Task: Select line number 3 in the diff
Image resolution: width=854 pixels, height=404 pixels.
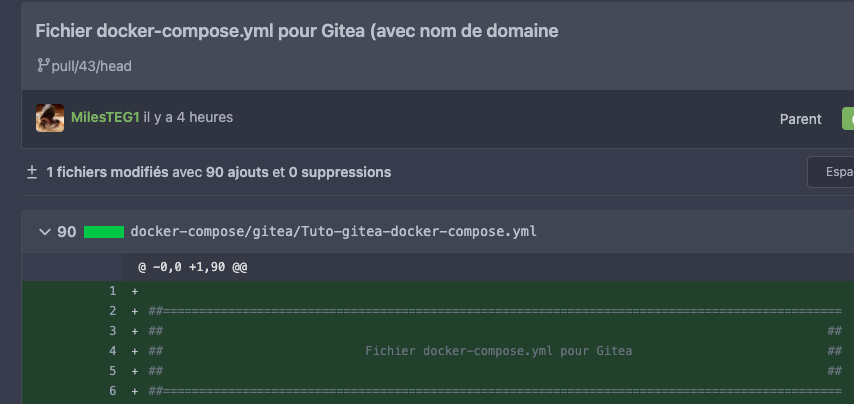Action: pyautogui.click(x=113, y=331)
